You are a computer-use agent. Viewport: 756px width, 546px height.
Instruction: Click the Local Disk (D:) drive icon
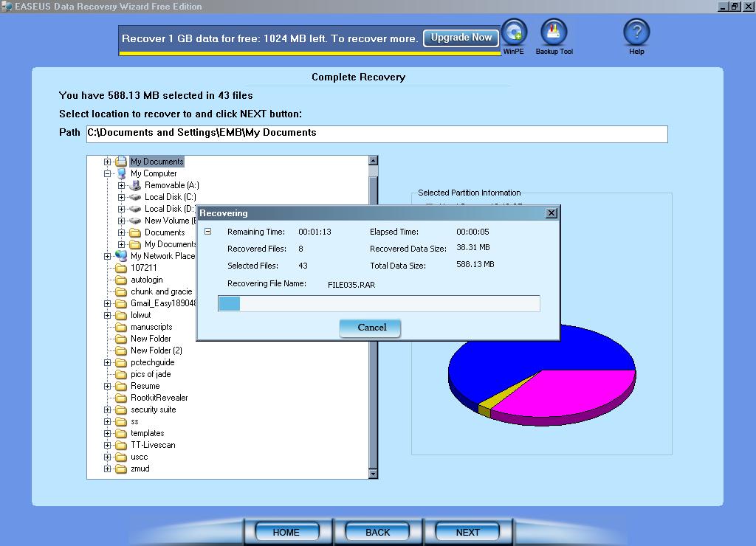click(x=136, y=209)
